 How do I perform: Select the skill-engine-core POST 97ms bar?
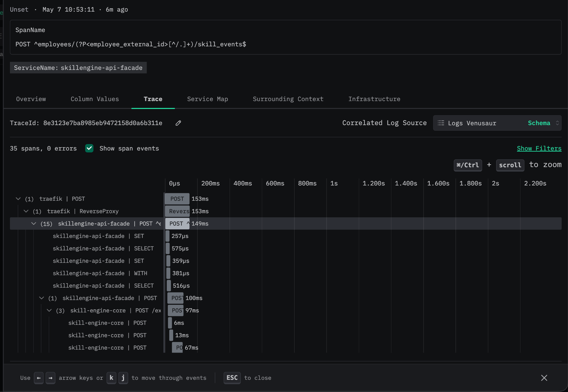tap(176, 310)
